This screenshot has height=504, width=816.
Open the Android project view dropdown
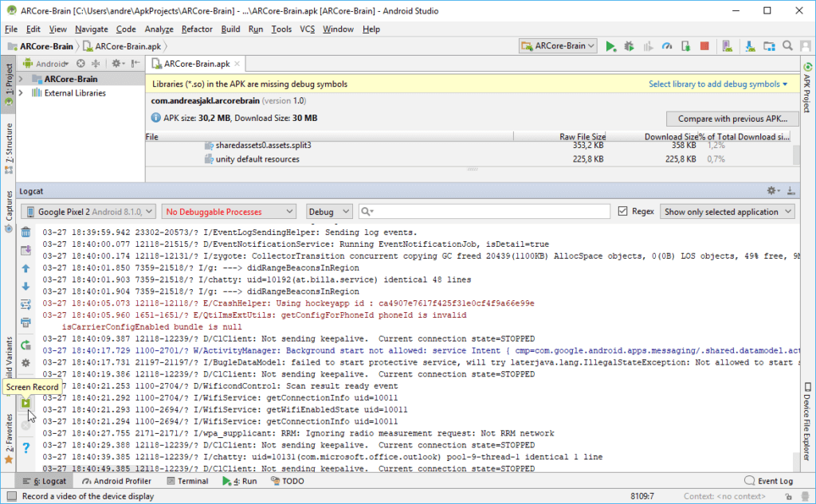(x=46, y=64)
